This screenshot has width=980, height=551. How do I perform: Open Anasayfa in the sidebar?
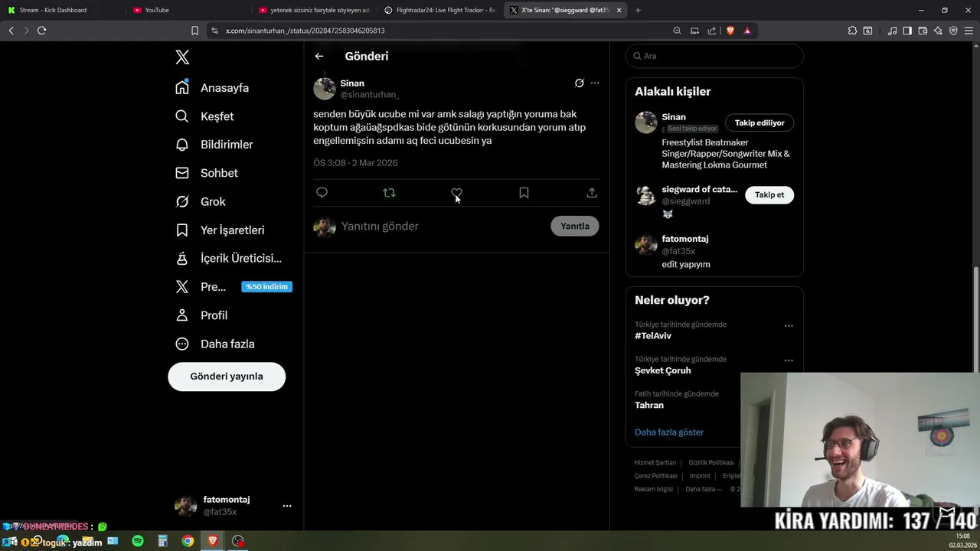tap(212, 87)
